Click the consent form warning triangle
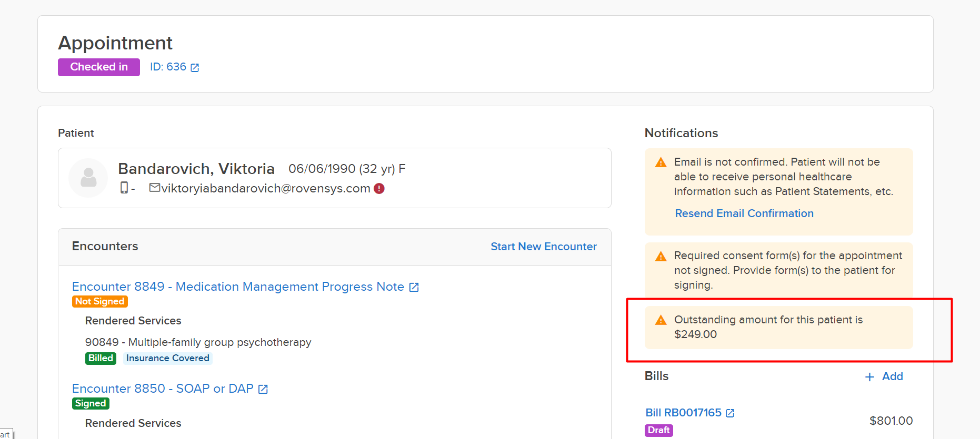The image size is (980, 439). click(x=661, y=256)
